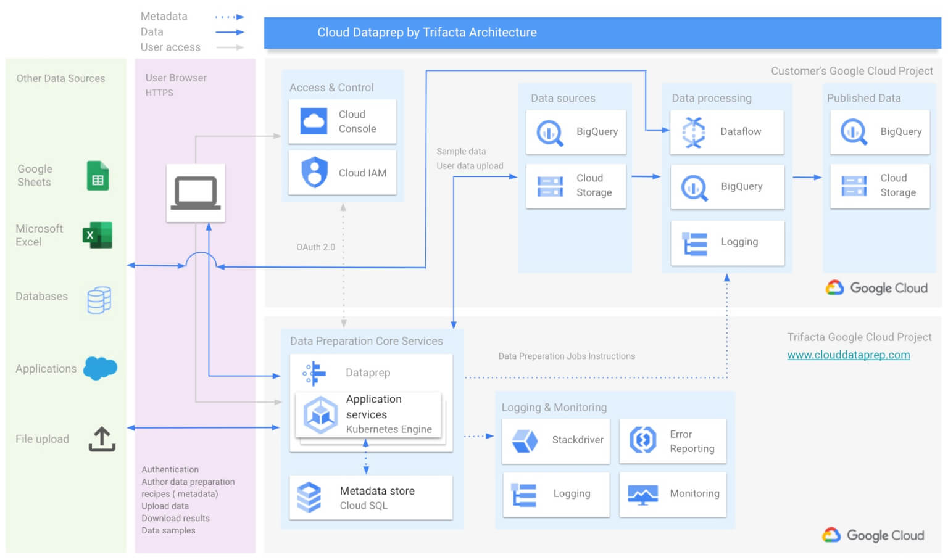Click the Applications Salesforce cloud icon

tap(100, 368)
